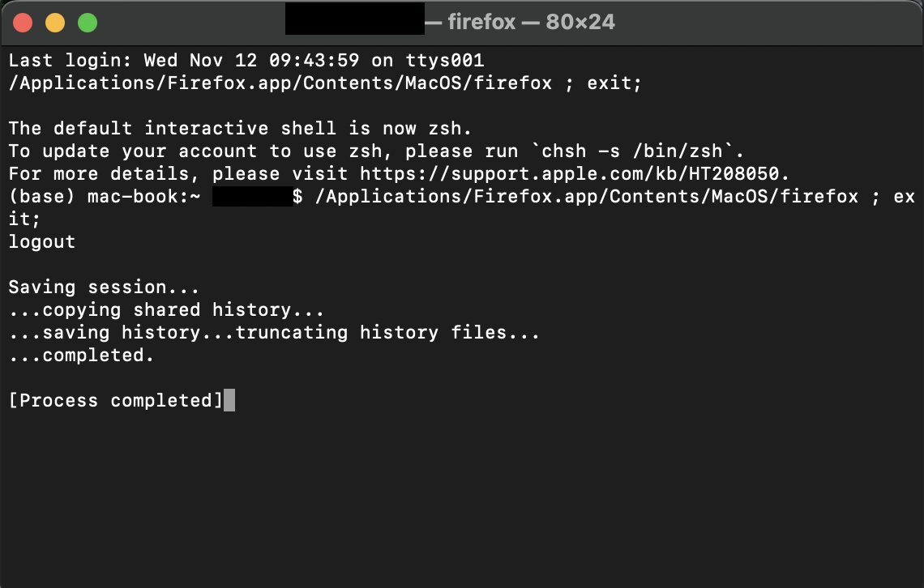The image size is (924, 588).
Task: Click the redacted block in the title bar
Action: (354, 22)
